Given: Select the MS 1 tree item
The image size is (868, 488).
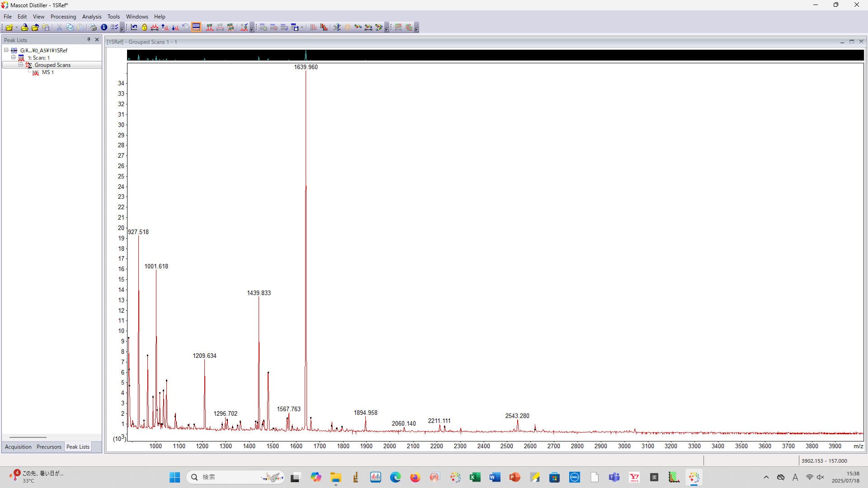Looking at the screenshot, I should pyautogui.click(x=47, y=72).
